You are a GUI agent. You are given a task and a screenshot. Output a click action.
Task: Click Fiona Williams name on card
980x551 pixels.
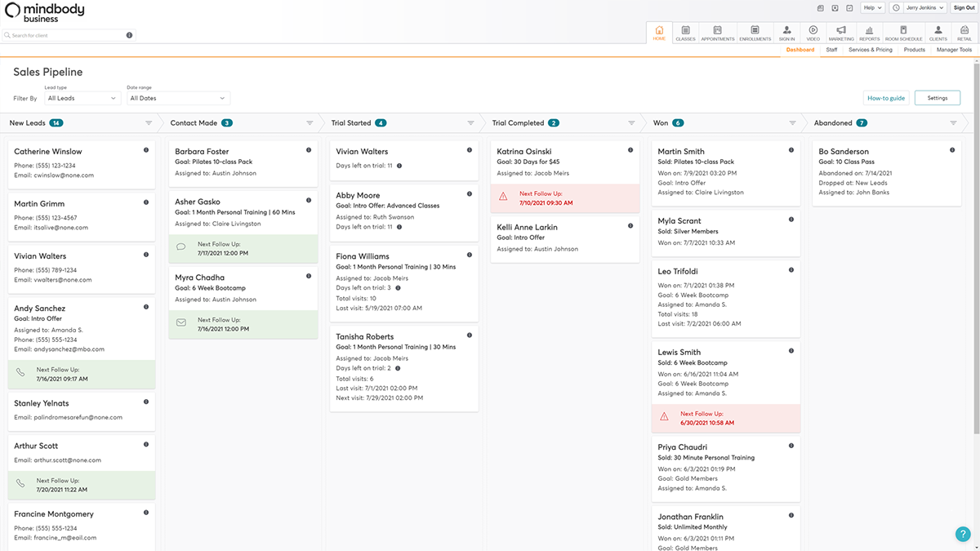(x=363, y=256)
